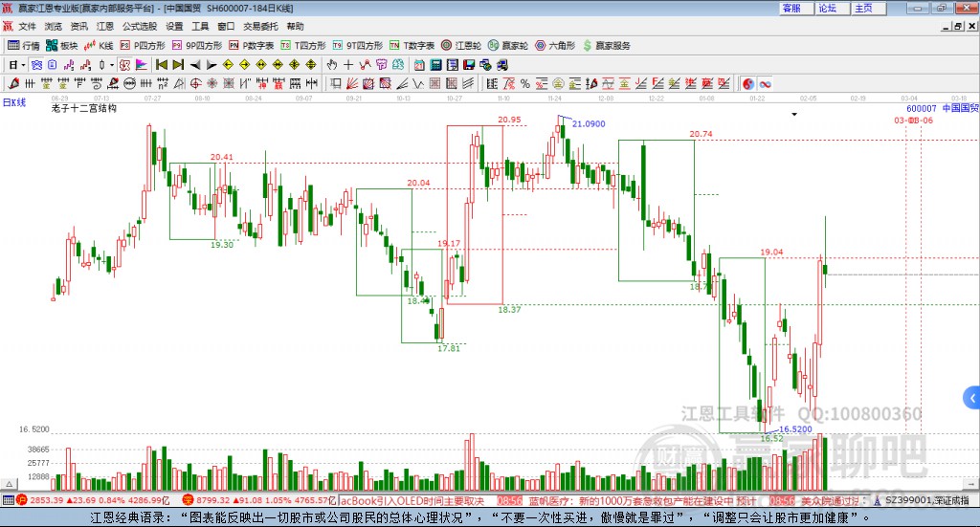Open the calculator icon in toolbar
The image size is (980, 527).
coord(436,65)
